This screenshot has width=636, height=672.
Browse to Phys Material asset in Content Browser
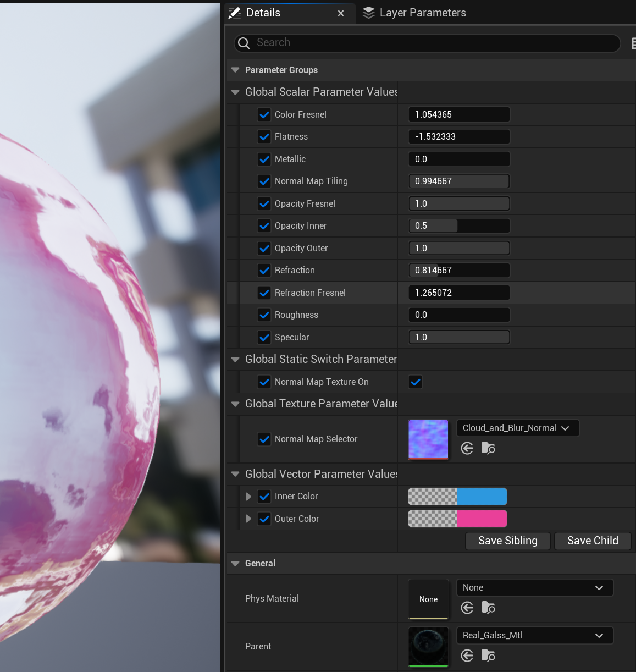pos(488,608)
